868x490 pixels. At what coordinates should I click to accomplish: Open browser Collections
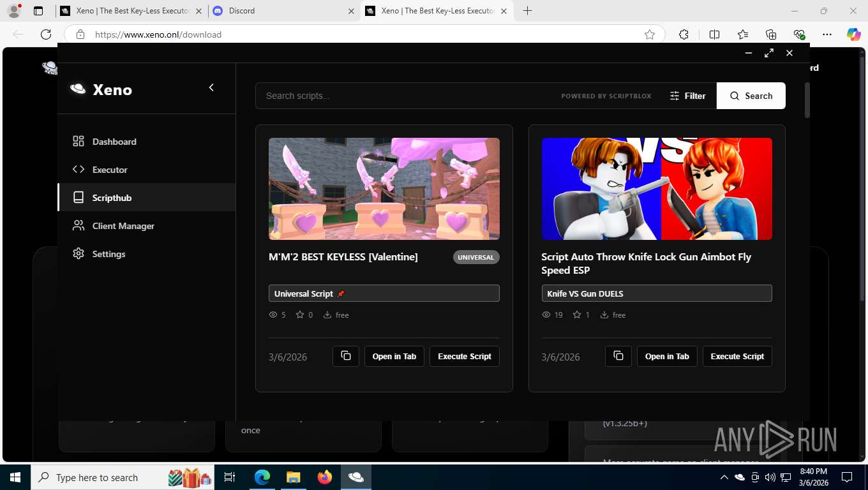pyautogui.click(x=771, y=34)
